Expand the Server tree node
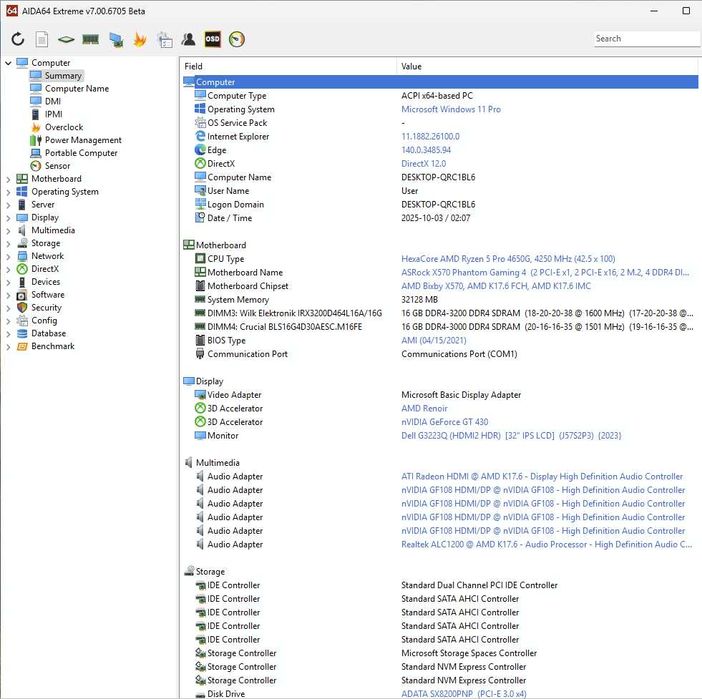This screenshot has height=699, width=702. (x=8, y=205)
